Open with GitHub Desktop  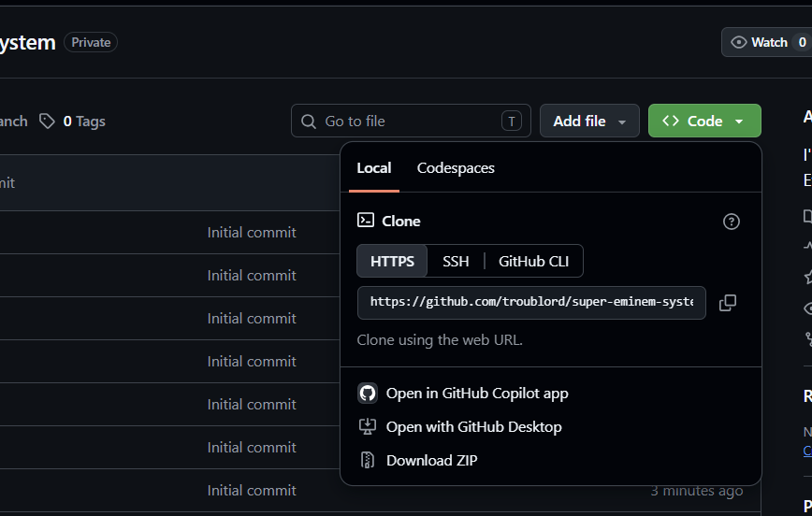[460, 427]
